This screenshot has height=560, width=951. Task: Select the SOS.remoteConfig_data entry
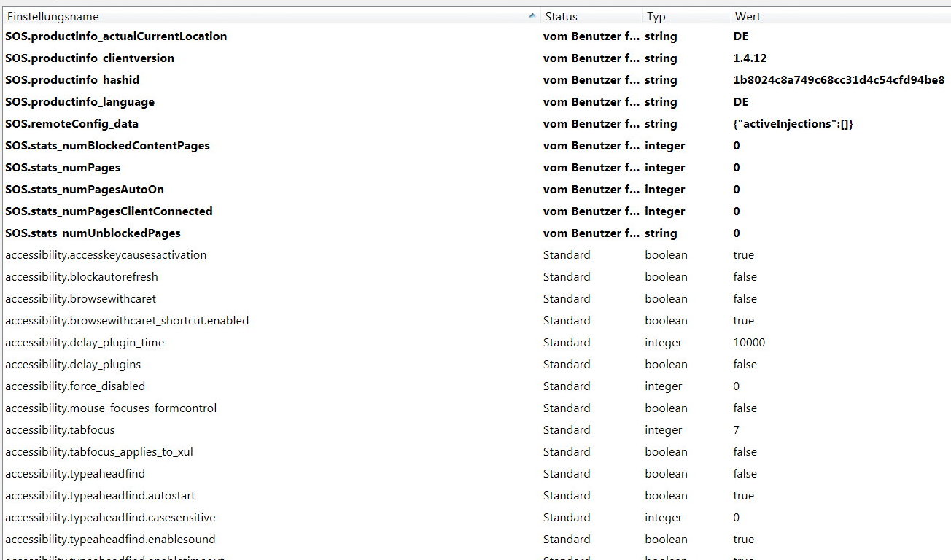tap(71, 124)
